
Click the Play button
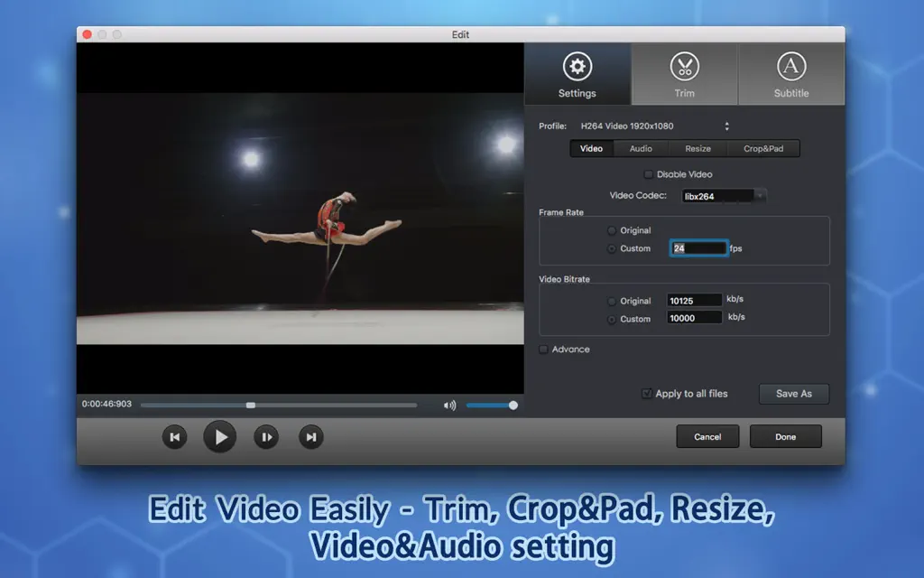[x=220, y=436]
